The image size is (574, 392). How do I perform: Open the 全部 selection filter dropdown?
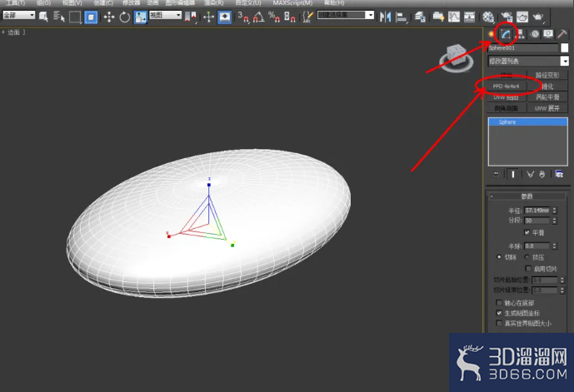pos(18,15)
